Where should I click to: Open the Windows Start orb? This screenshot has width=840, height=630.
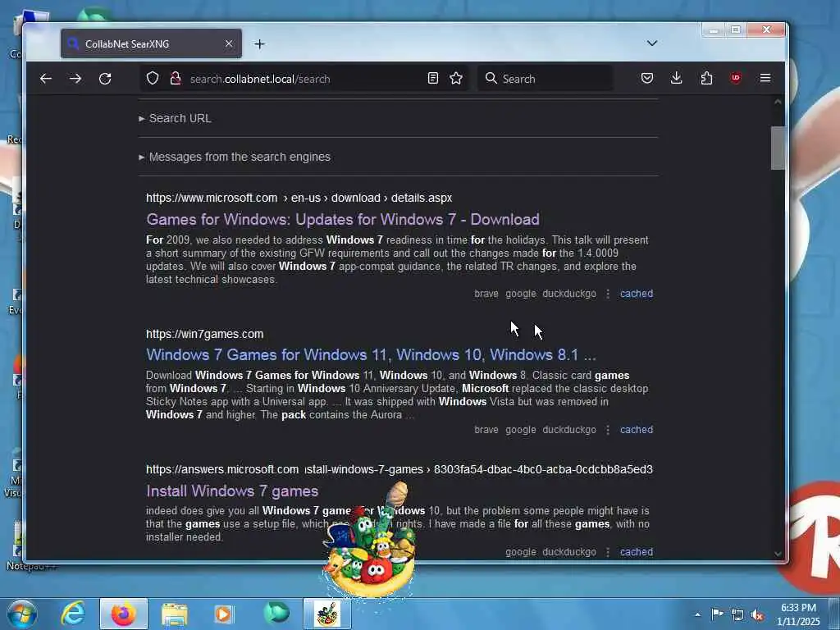pos(22,614)
